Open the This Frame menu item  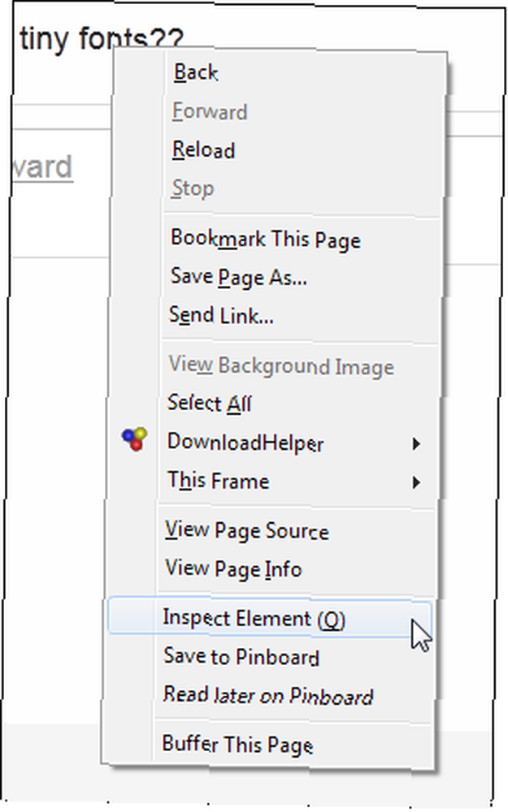coord(218,481)
